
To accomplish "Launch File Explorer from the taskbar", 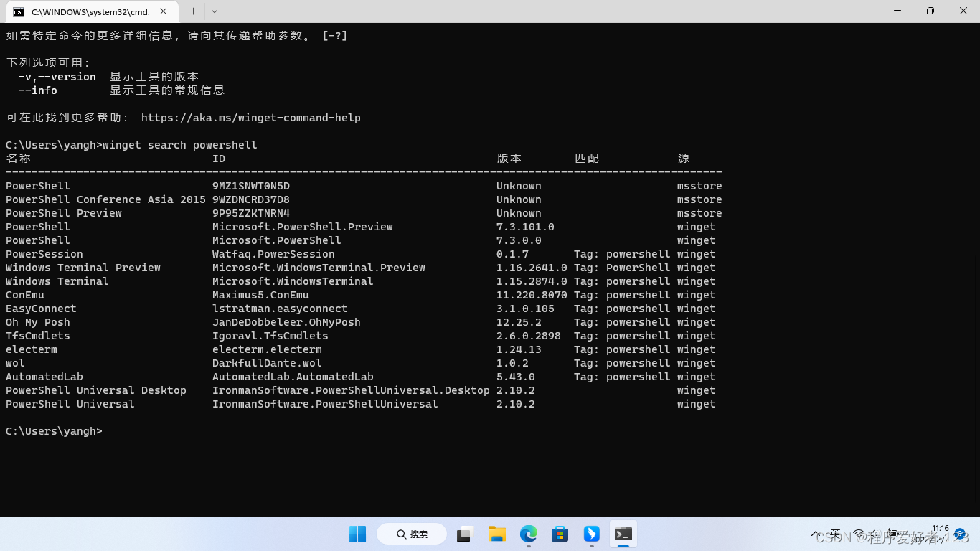I will [497, 534].
